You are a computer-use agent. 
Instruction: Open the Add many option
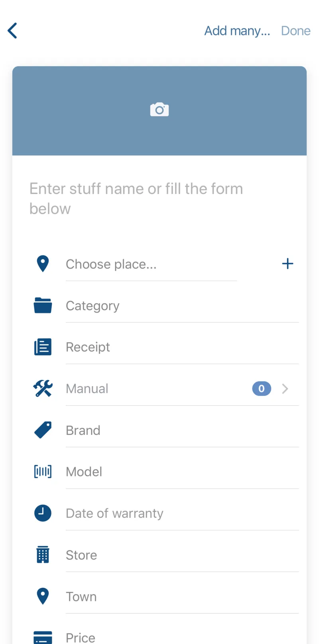[237, 31]
